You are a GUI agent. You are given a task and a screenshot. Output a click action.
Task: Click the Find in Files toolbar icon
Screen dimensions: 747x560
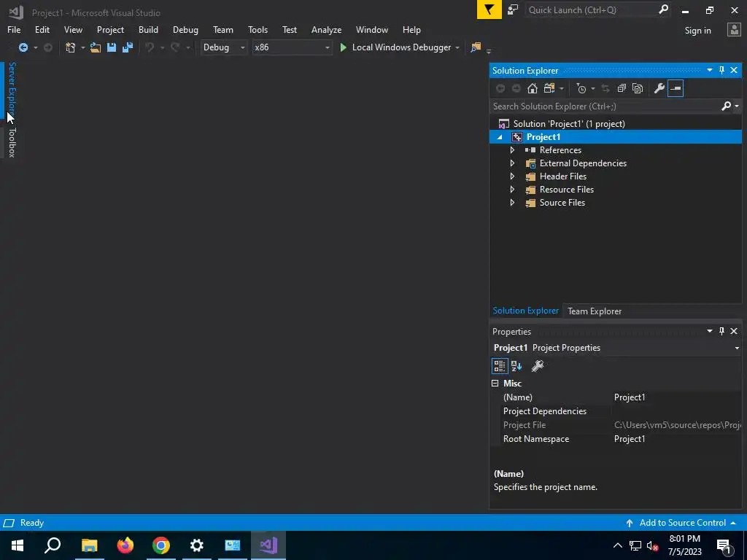(x=476, y=47)
